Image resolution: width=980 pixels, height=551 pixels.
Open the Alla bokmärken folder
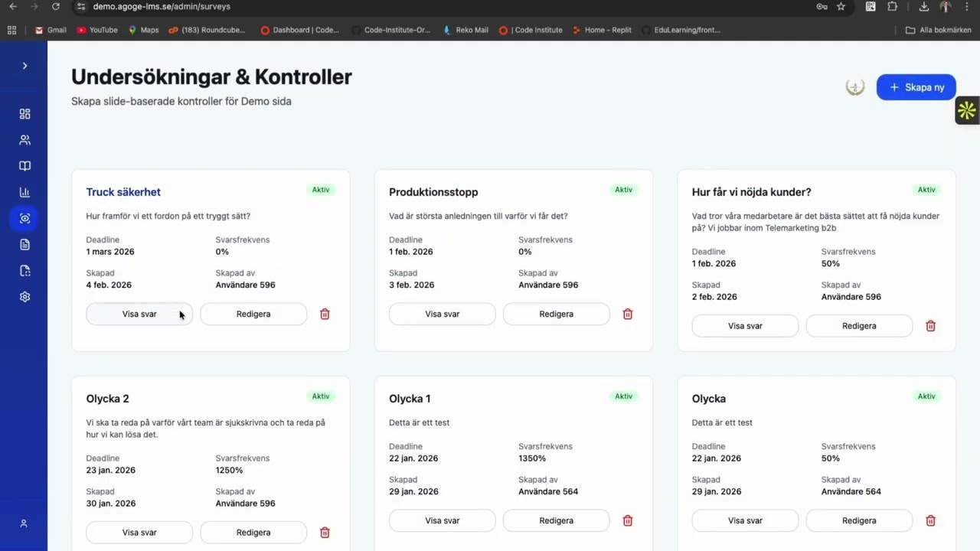[938, 30]
